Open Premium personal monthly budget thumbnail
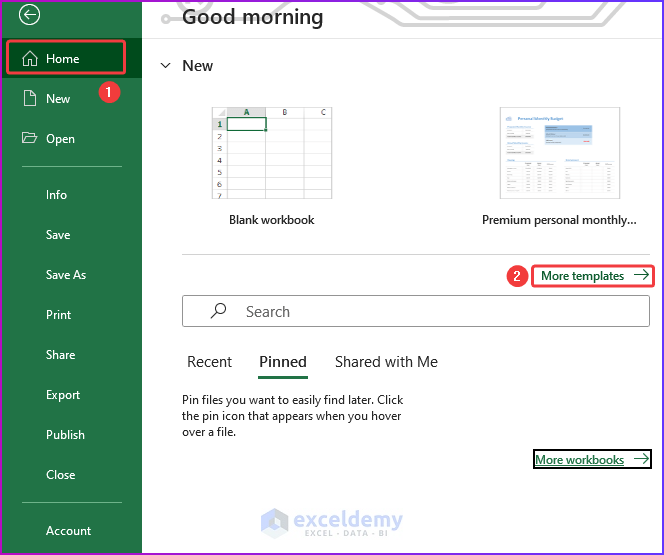Image resolution: width=664 pixels, height=555 pixels. [560, 153]
